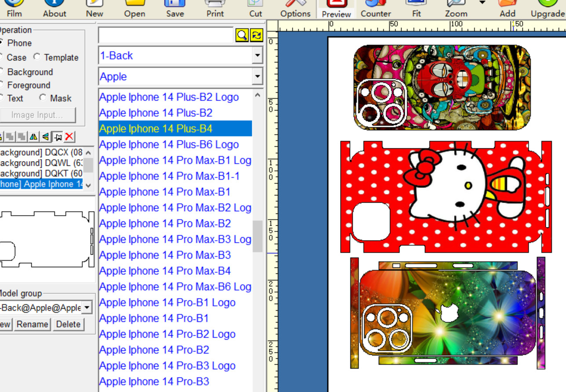
Task: Click the phone model list scrollbar thumb
Action: 258,236
